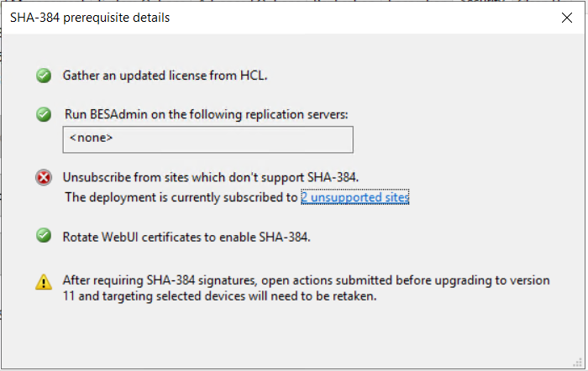Image resolution: width=588 pixels, height=371 pixels.
Task: Click empty space inside replication servers box
Action: click(x=252, y=139)
